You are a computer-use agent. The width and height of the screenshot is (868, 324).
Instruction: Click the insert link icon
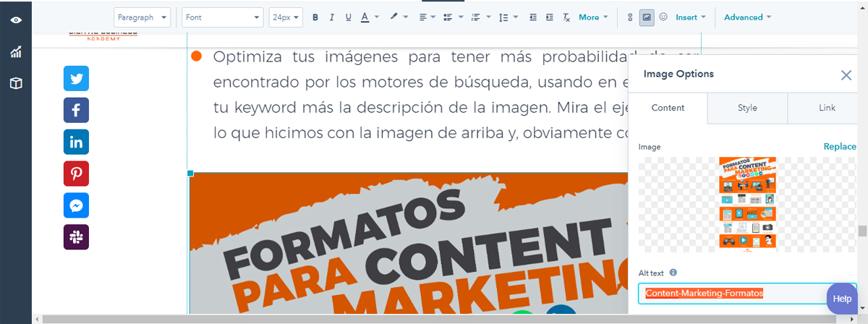pyautogui.click(x=630, y=17)
